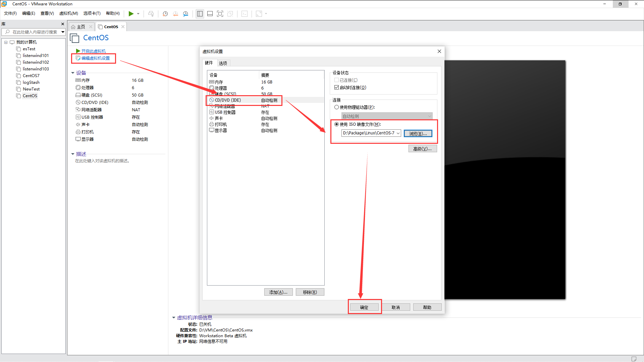Select listenwind102 in the library tree
644x362 pixels.
pyautogui.click(x=36, y=62)
